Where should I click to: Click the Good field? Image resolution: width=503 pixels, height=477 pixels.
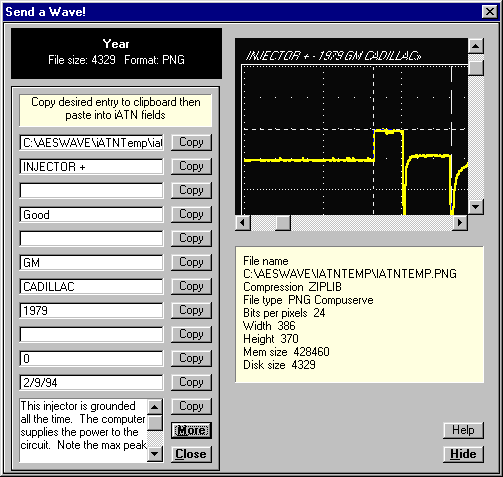(92, 215)
